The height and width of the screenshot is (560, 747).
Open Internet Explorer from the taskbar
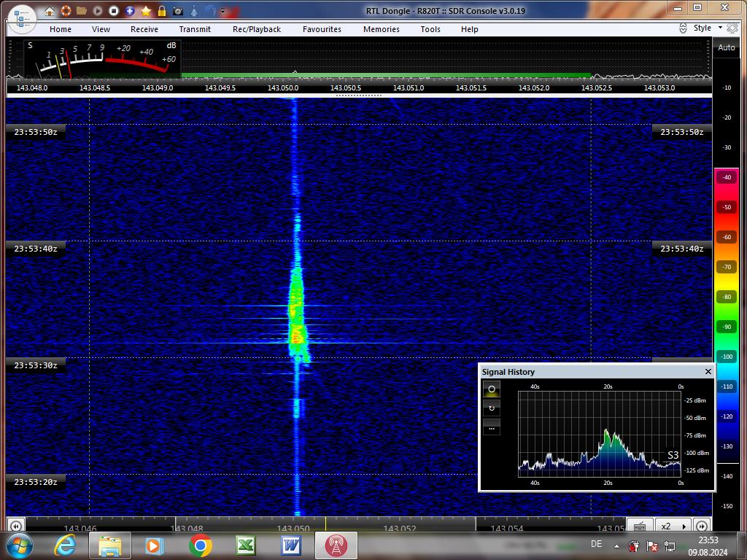coord(66,545)
